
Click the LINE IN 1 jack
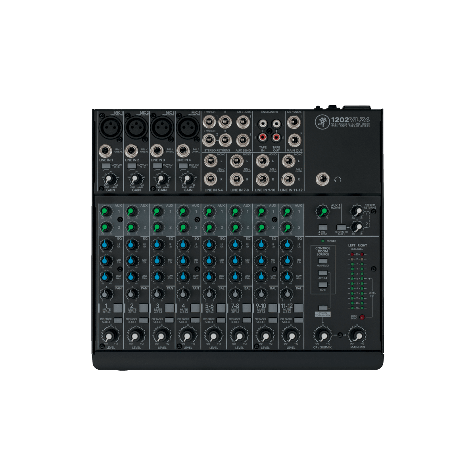pos(106,151)
